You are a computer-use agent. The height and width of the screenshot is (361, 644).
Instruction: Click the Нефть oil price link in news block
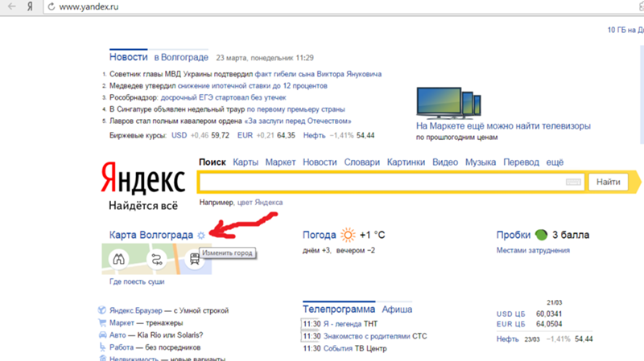[x=314, y=135]
